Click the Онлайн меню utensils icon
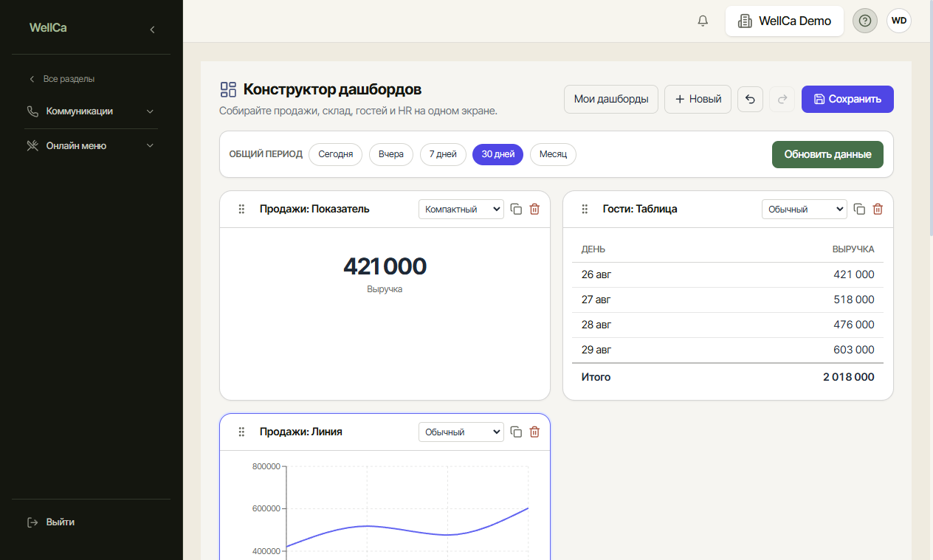This screenshot has width=933, height=560. [32, 146]
